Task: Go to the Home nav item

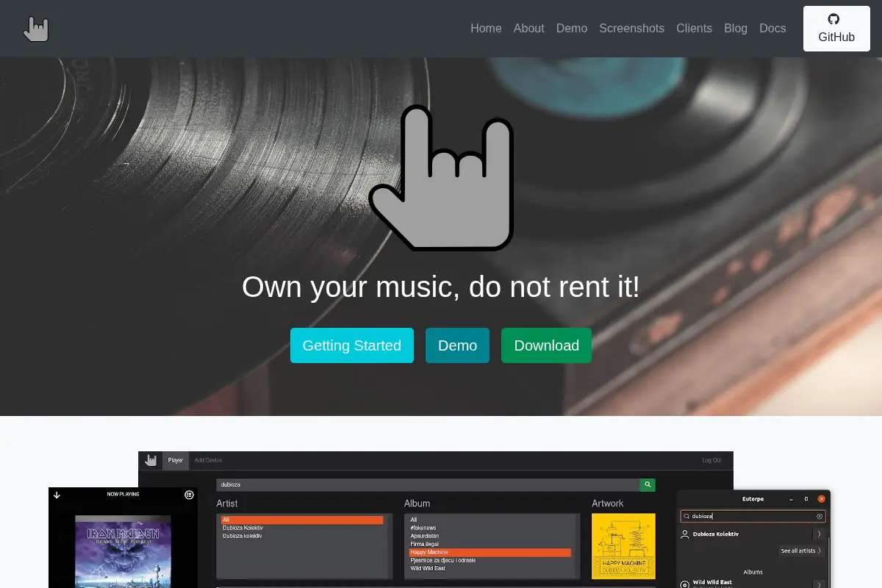Action: pyautogui.click(x=486, y=29)
